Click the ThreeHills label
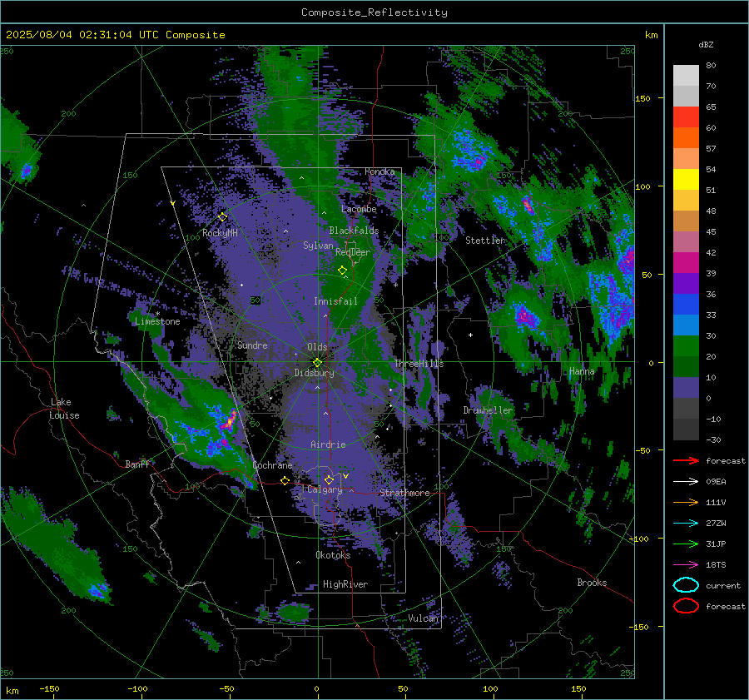Image resolution: width=749 pixels, height=700 pixels. (419, 364)
